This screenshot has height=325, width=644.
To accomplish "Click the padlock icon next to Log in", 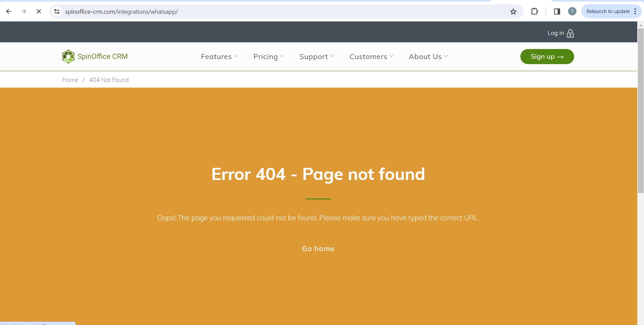I will pos(570,33).
